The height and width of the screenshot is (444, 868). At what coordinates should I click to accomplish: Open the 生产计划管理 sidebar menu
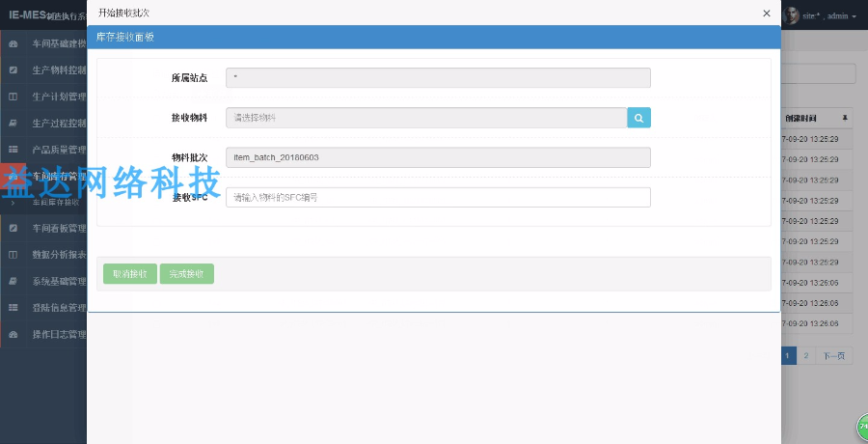coord(43,97)
